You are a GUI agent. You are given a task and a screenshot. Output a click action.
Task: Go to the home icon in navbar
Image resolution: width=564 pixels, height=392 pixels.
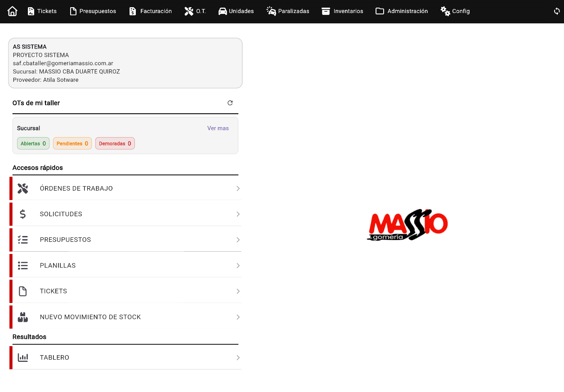13,11
